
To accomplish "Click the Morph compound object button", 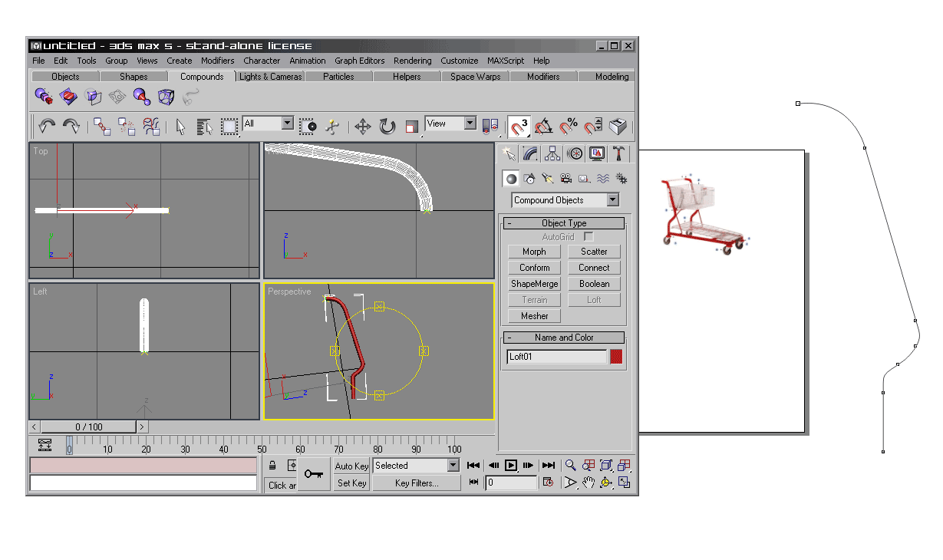I will (x=535, y=252).
